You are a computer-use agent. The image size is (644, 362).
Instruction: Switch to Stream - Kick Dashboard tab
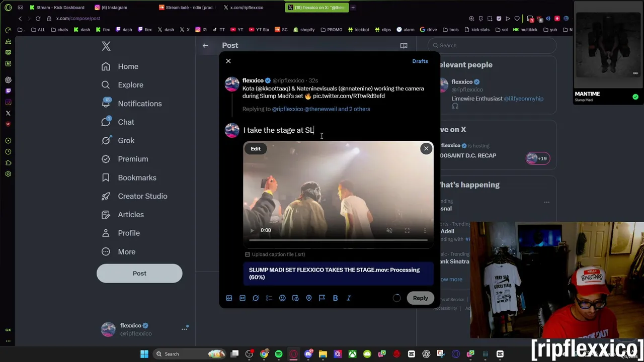[x=57, y=8]
